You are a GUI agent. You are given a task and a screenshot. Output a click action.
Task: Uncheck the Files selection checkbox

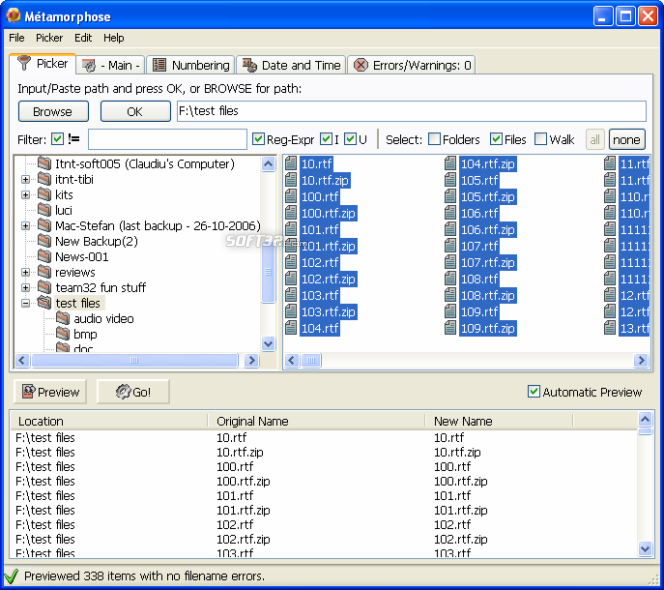tap(496, 139)
